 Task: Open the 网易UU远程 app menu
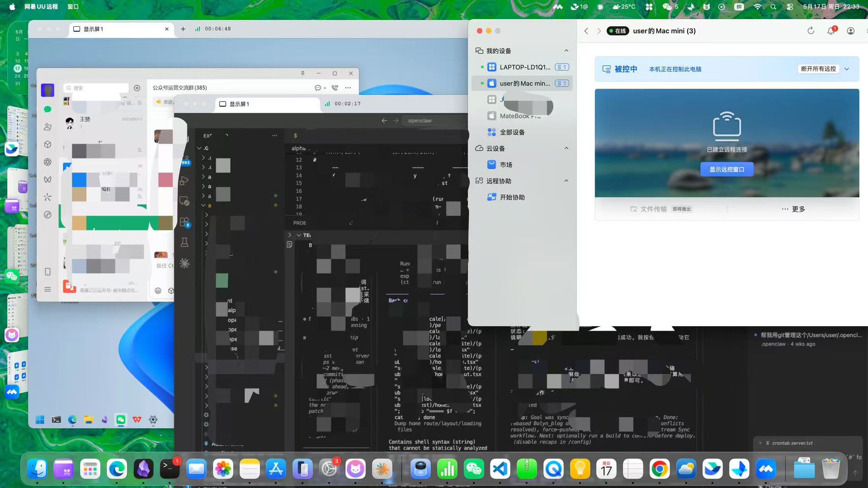[41, 6]
